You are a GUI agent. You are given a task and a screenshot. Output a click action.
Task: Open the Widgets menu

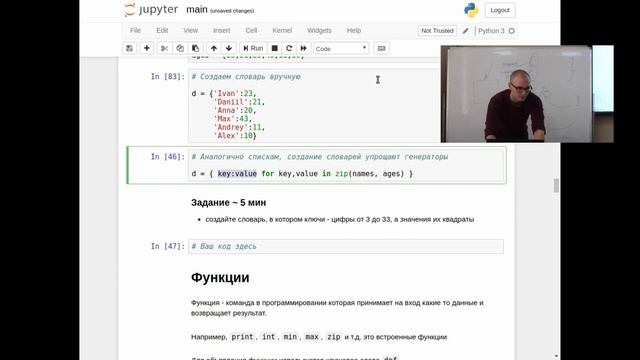click(x=319, y=31)
